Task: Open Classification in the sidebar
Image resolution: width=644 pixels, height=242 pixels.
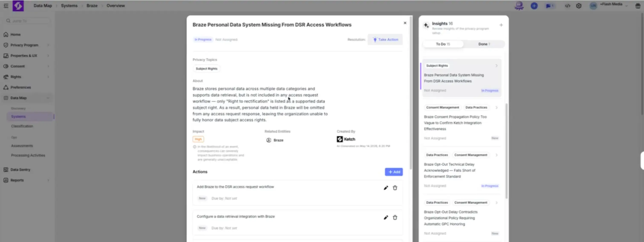Action: [22, 126]
